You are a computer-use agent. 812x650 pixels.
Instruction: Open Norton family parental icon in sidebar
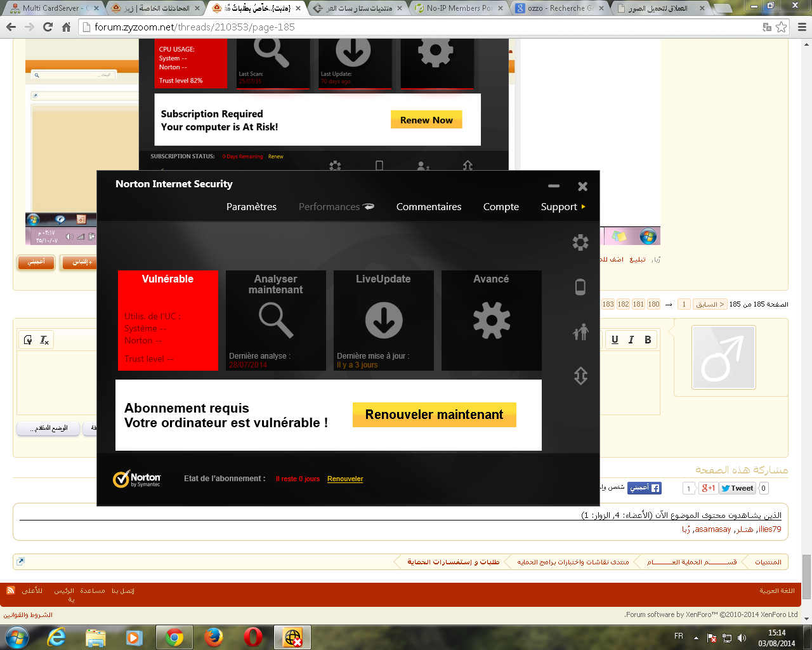tap(580, 331)
